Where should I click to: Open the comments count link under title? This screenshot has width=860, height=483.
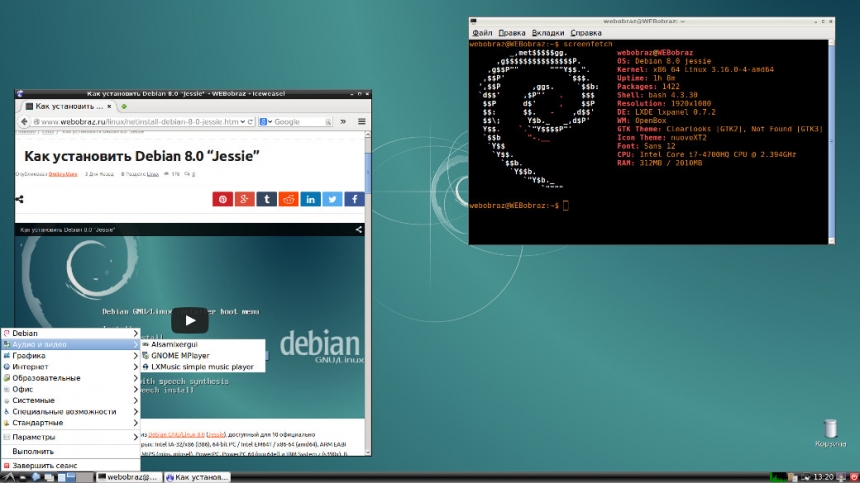click(x=193, y=174)
